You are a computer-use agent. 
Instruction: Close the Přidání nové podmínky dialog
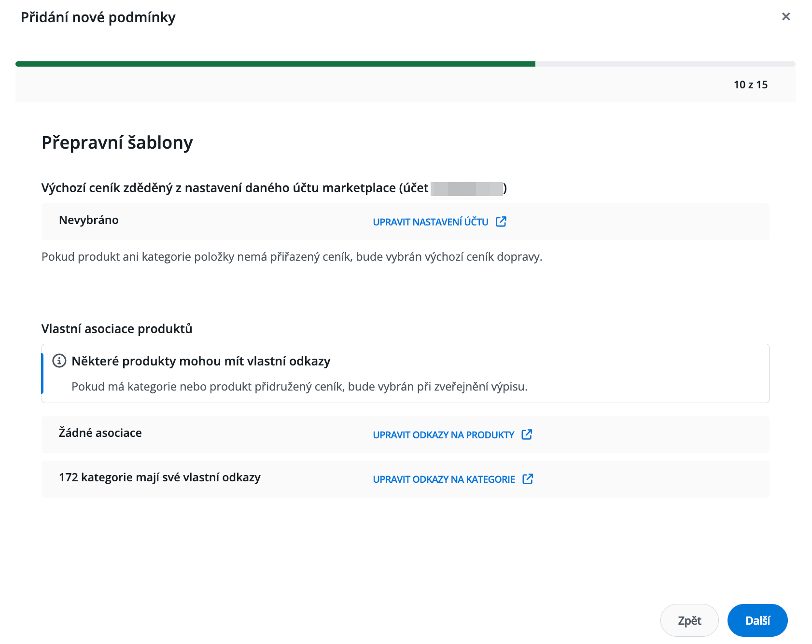[785, 17]
